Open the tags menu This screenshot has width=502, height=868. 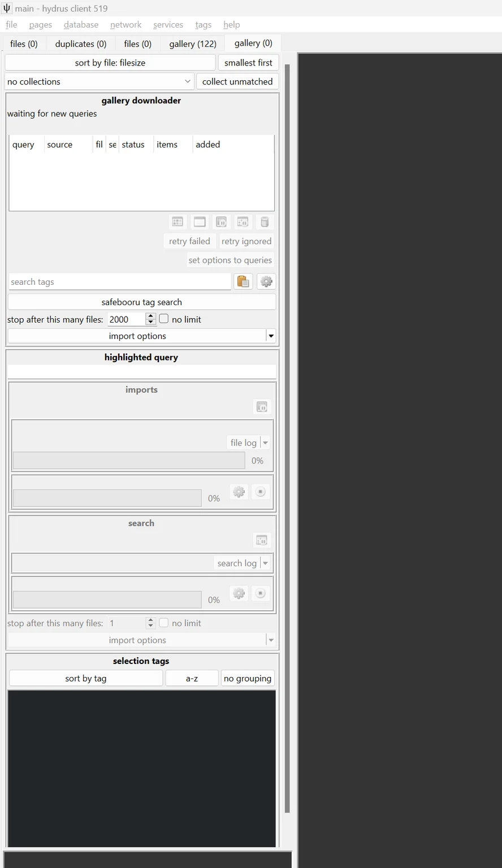(204, 25)
